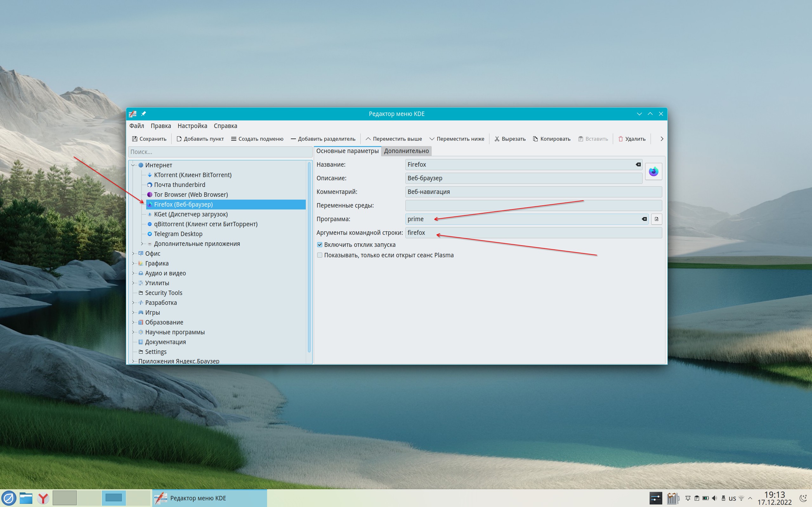The height and width of the screenshot is (507, 812).
Task: Pin the window using the titlebar pin icon
Action: [x=144, y=114]
